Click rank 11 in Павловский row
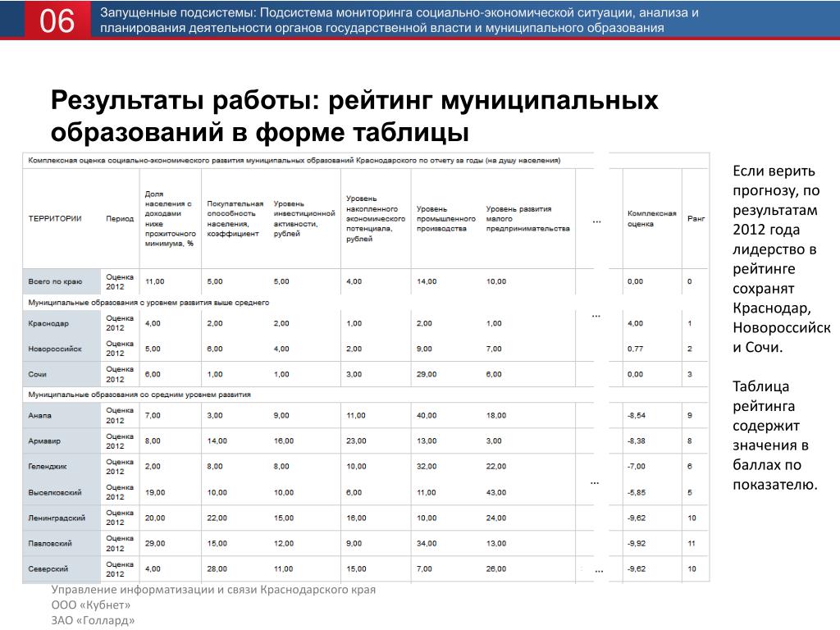This screenshot has width=840, height=630. click(x=692, y=543)
